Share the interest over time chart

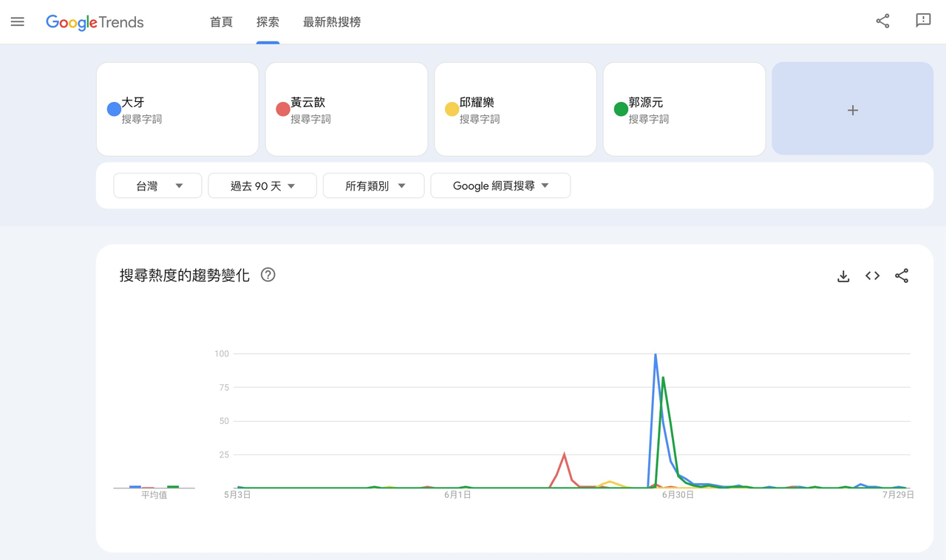click(902, 276)
